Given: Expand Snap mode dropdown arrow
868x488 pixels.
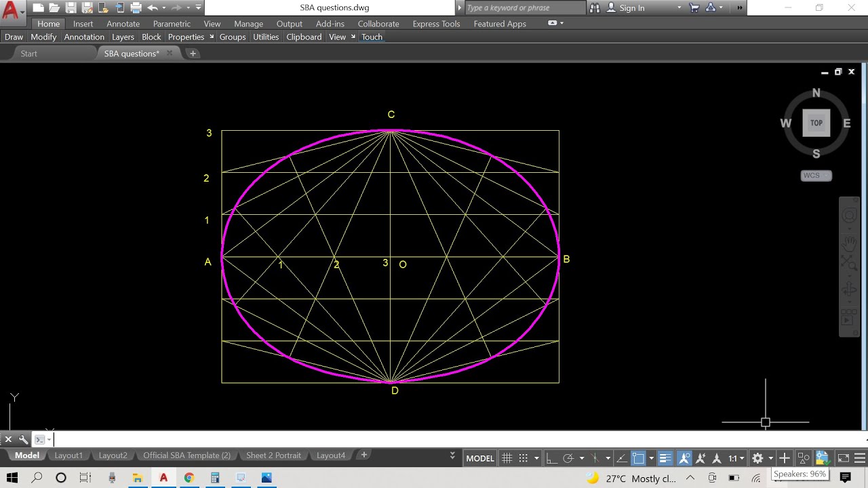Looking at the screenshot, I should click(x=536, y=459).
